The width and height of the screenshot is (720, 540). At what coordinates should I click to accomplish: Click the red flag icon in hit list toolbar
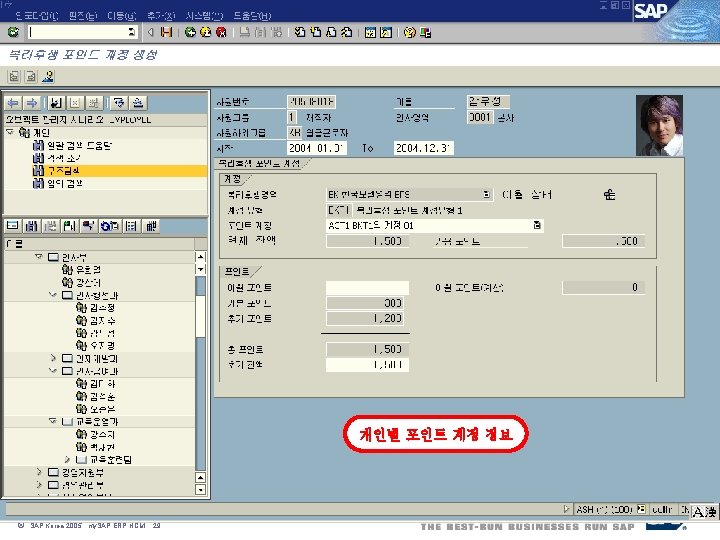click(88, 225)
